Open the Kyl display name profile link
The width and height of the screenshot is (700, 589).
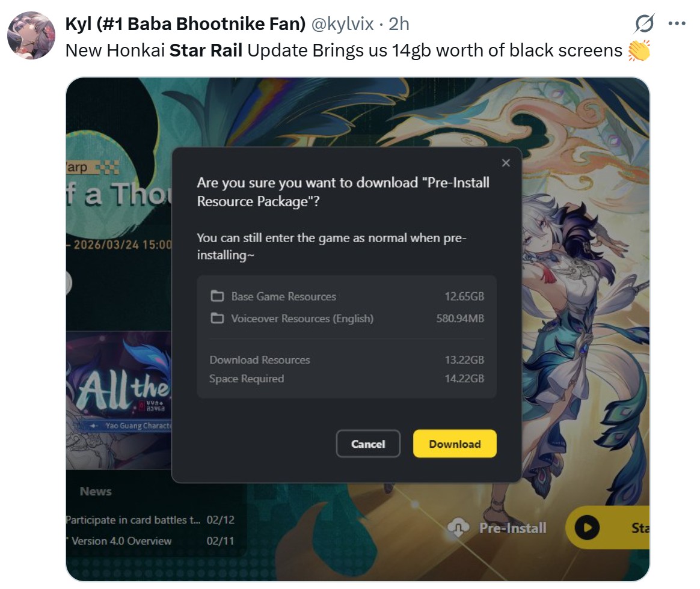pos(185,23)
